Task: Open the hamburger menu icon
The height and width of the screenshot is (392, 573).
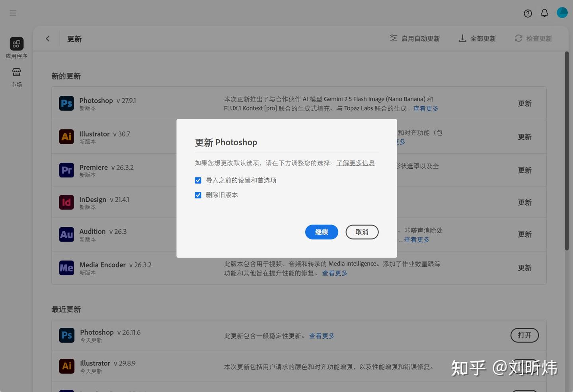Action: [13, 13]
